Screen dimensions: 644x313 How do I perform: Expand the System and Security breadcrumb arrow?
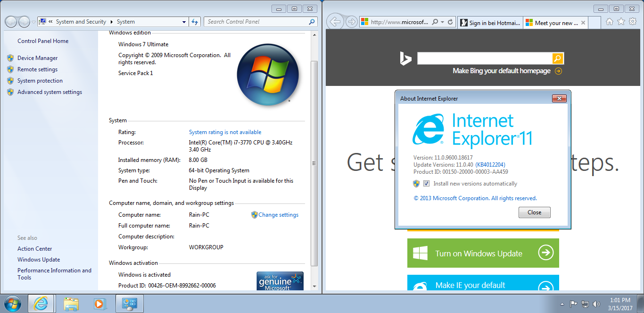(112, 22)
